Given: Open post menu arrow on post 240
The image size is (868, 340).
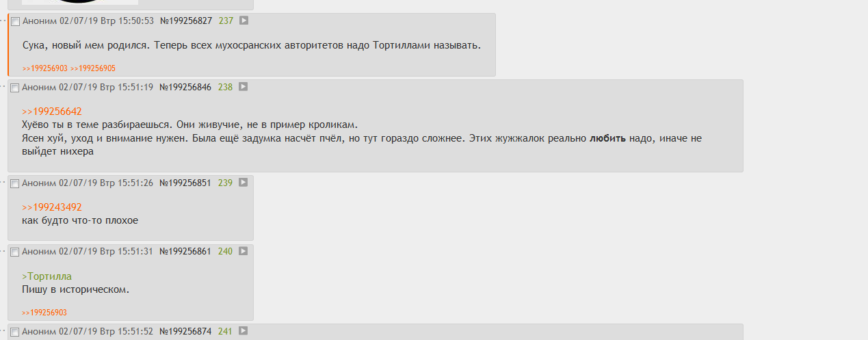Looking at the screenshot, I should pyautogui.click(x=243, y=251).
